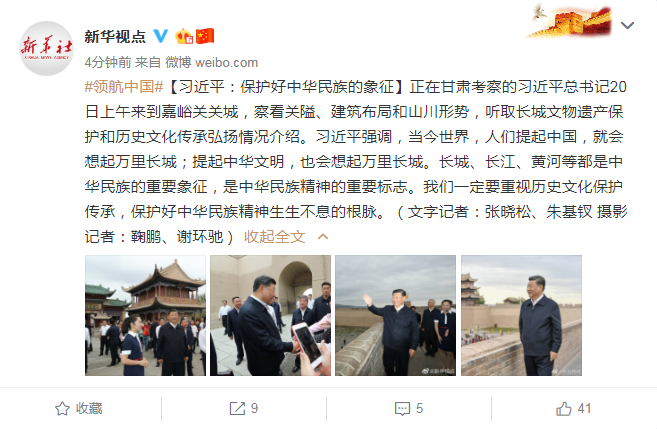This screenshot has width=657, height=429.
Task: Open third photo of man waving
Action: tap(396, 315)
